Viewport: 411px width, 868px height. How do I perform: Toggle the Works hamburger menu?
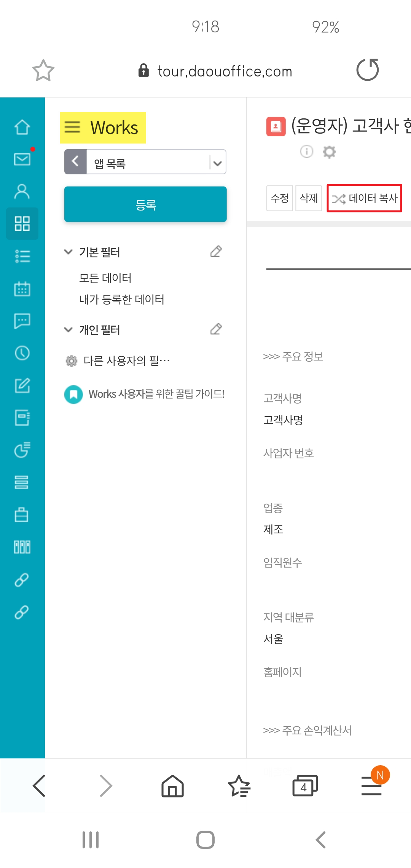point(72,127)
